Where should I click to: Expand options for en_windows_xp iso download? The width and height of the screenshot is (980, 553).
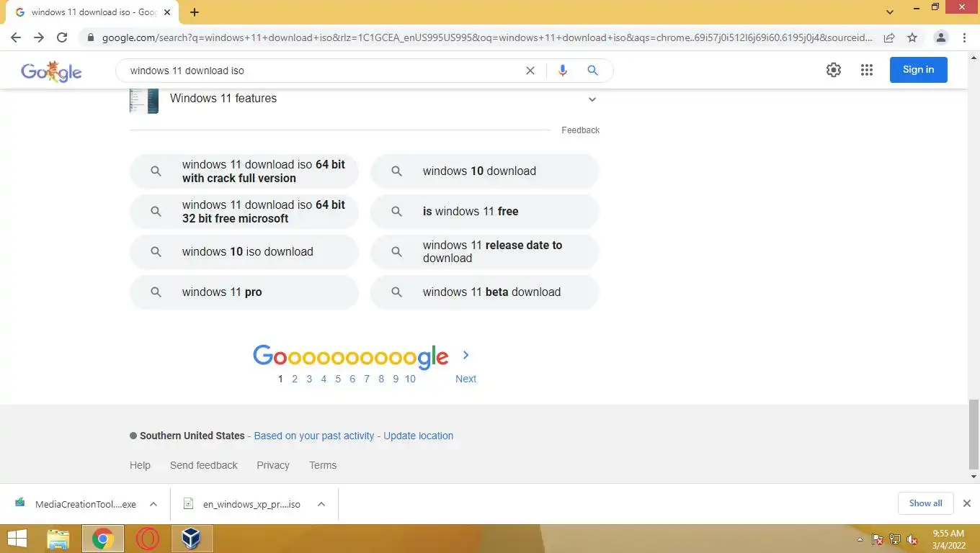coord(321,504)
